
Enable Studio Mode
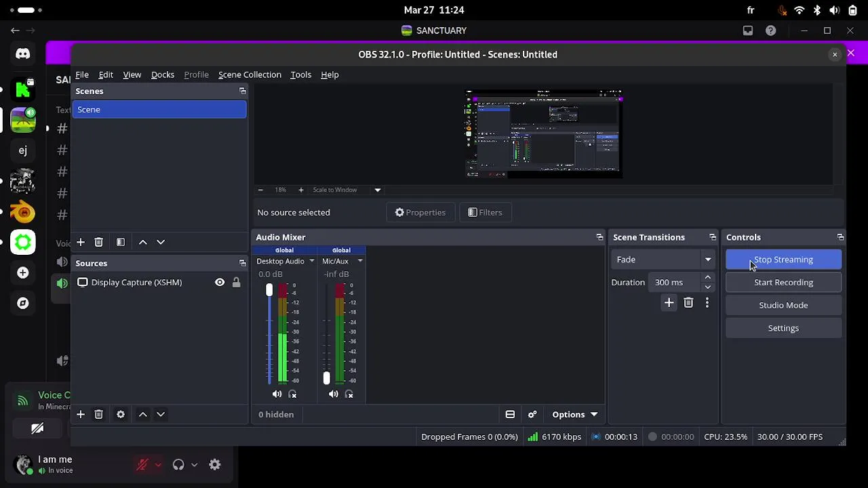[783, 306]
